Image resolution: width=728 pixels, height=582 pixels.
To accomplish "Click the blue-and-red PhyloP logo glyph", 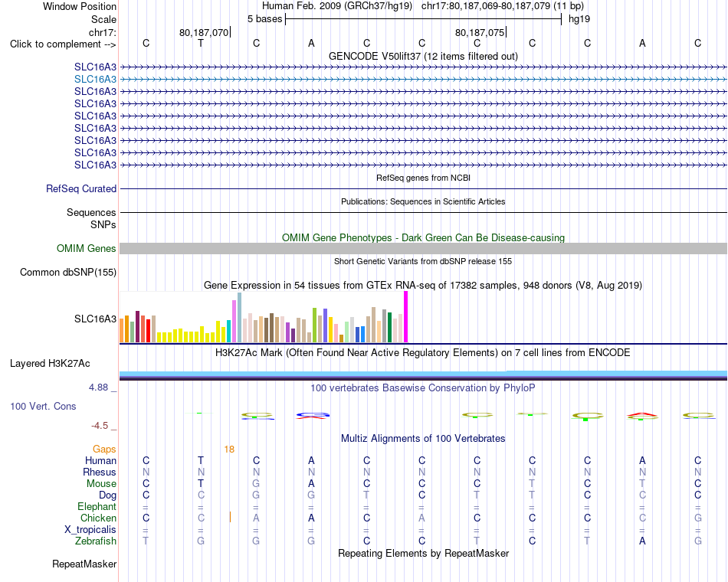I will pyautogui.click(x=312, y=415).
